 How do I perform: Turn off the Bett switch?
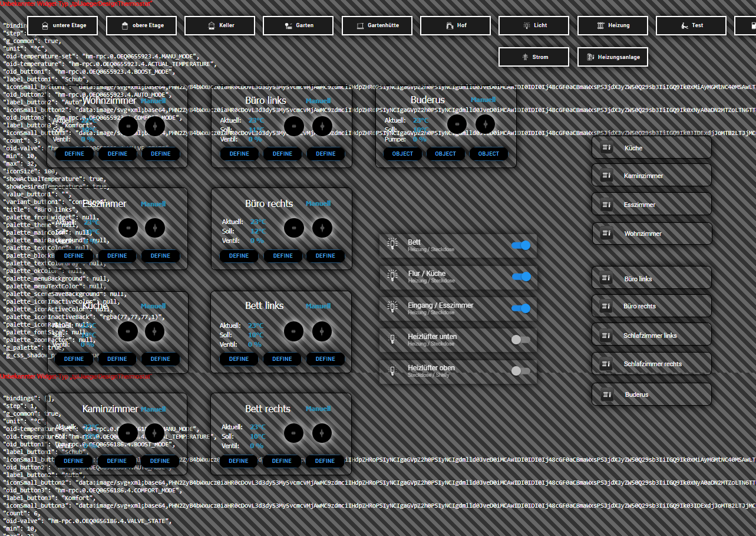[521, 245]
